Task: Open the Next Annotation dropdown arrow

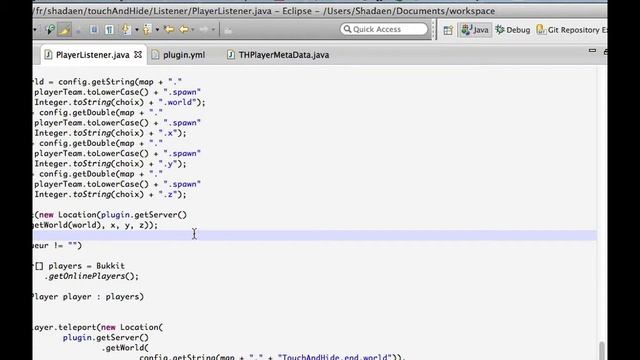Action: tap(137, 29)
